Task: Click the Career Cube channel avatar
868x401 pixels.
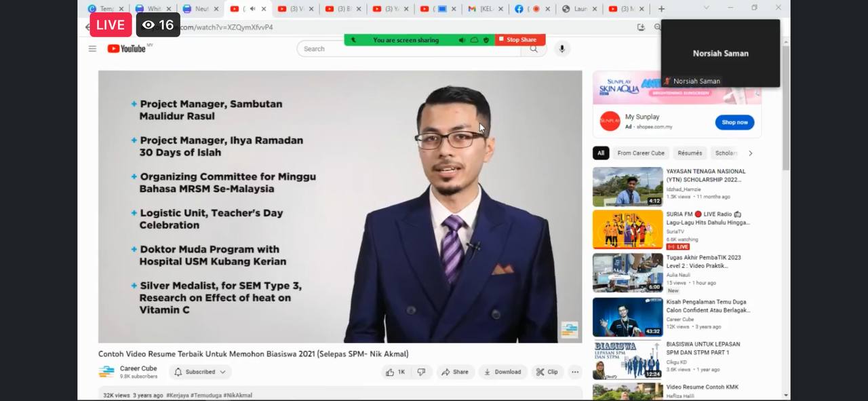Action: (x=106, y=372)
